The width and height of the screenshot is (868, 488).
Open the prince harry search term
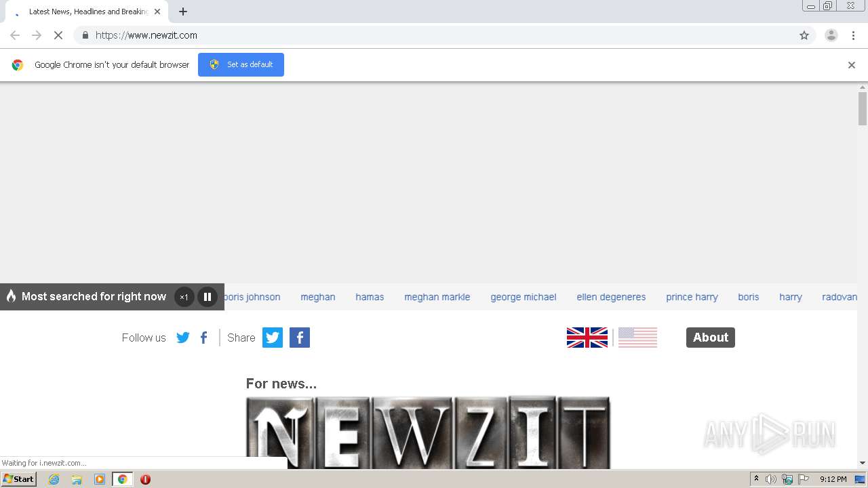[692, 297]
